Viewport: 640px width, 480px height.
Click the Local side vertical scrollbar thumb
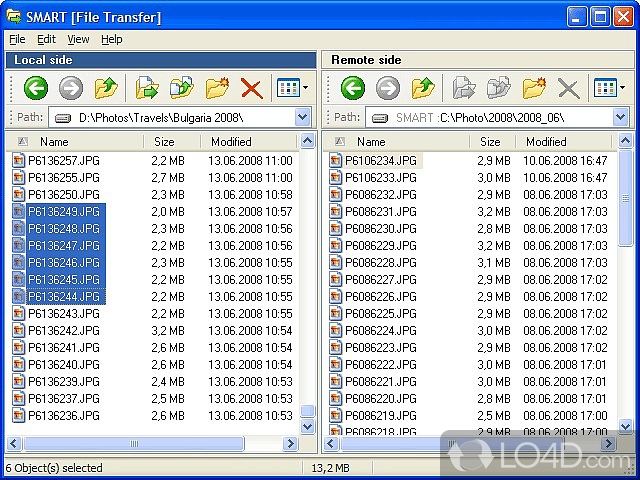307,411
